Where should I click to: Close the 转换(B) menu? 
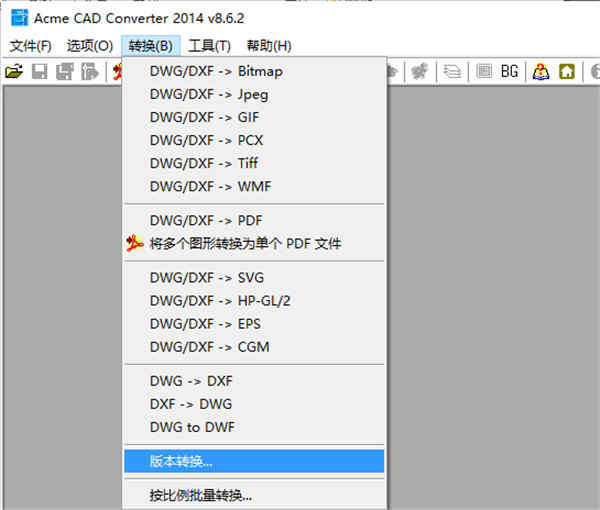click(150, 46)
